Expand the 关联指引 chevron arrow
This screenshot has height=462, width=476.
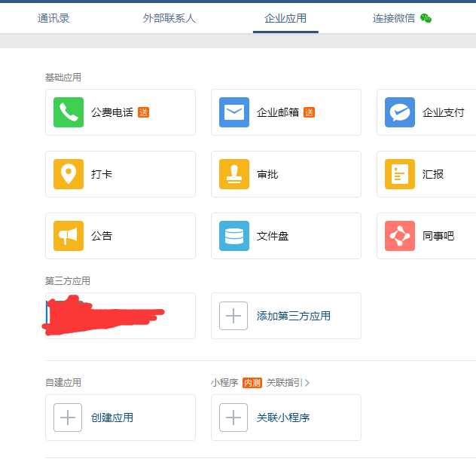307,383
